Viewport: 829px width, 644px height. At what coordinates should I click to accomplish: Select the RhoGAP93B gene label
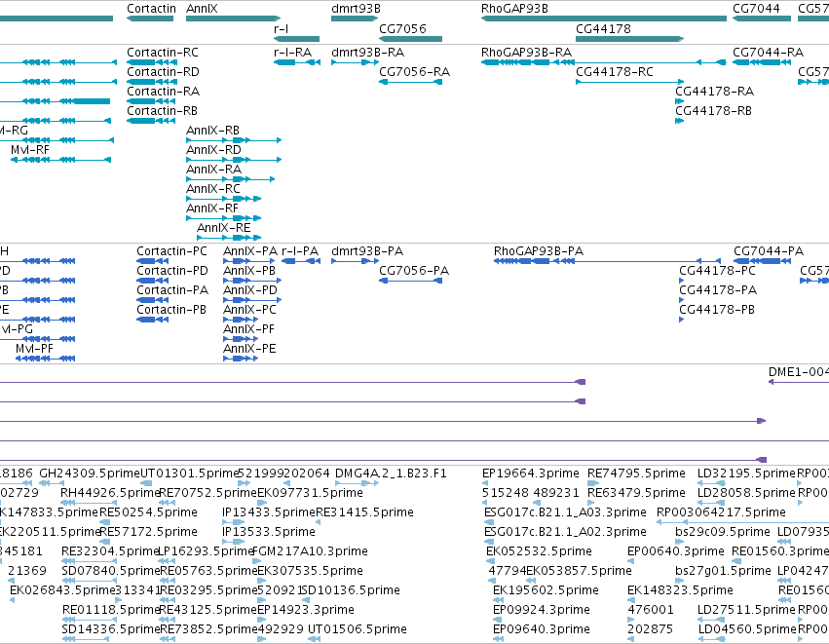(x=514, y=9)
